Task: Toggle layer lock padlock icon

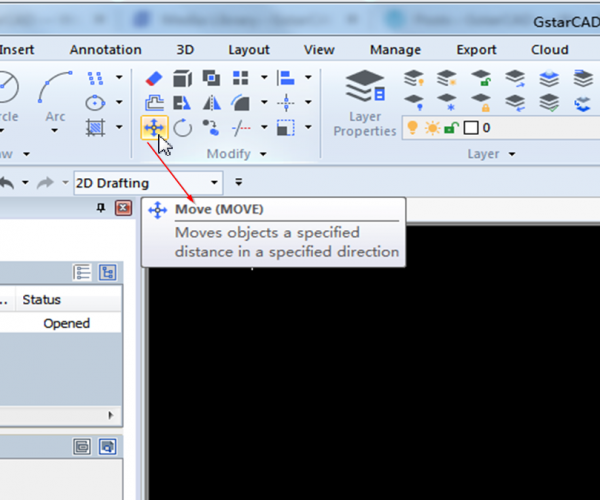Action: coord(451,128)
